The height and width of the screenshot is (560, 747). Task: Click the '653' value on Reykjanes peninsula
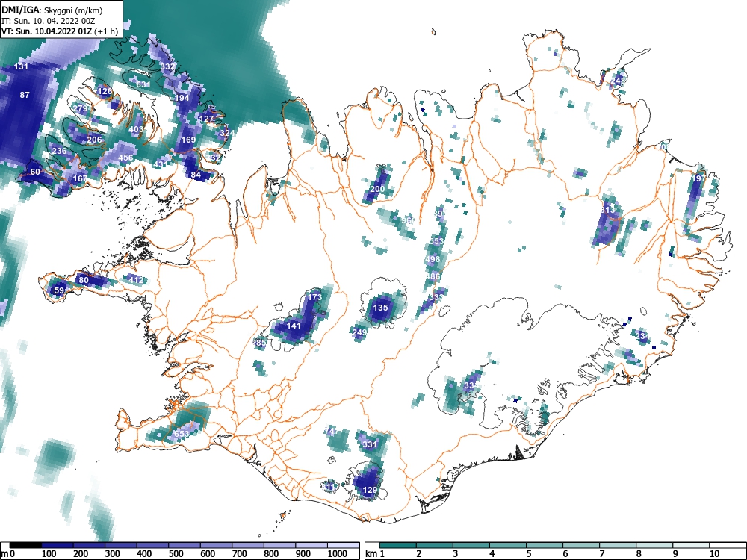pyautogui.click(x=182, y=435)
